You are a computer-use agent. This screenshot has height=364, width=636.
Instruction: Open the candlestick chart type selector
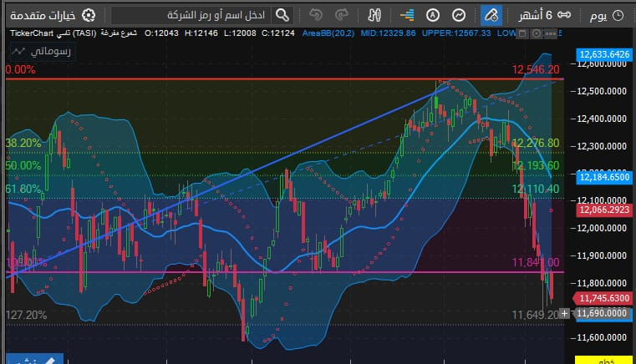(374, 15)
